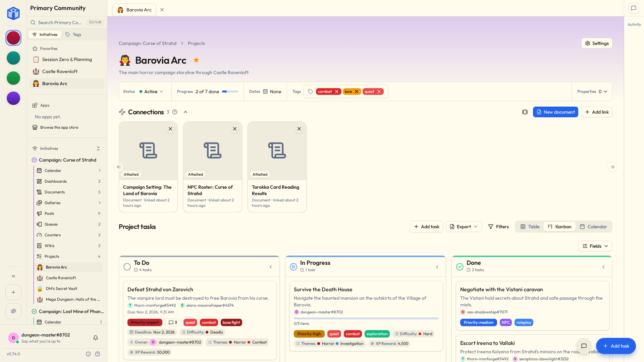
Task: Toggle the favorite star beside Barovia Arc
Action: pos(196,60)
